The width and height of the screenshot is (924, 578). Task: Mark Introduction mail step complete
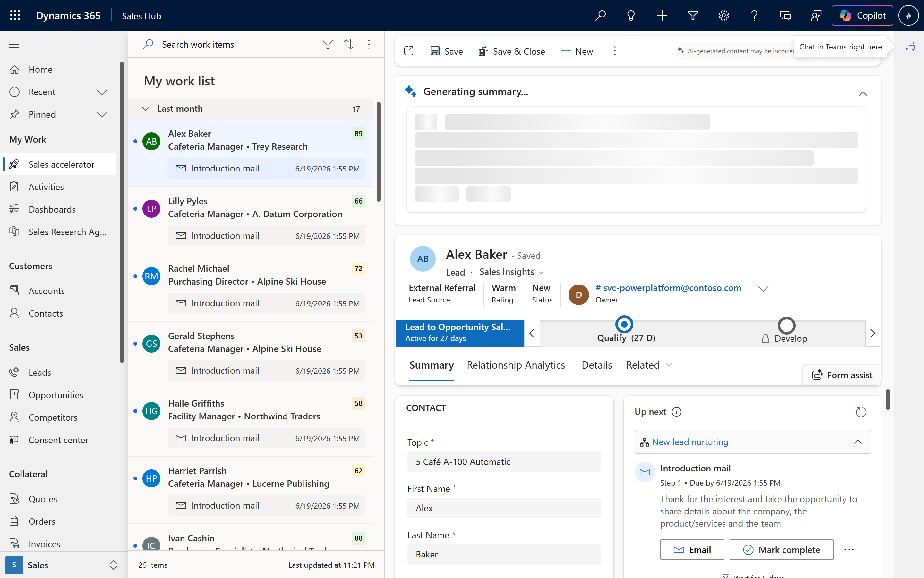(x=781, y=550)
